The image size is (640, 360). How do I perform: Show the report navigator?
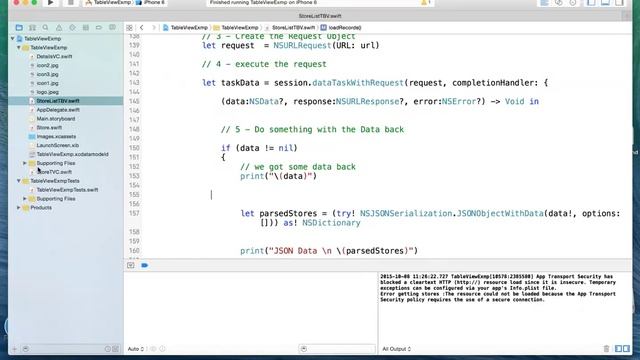112,28
